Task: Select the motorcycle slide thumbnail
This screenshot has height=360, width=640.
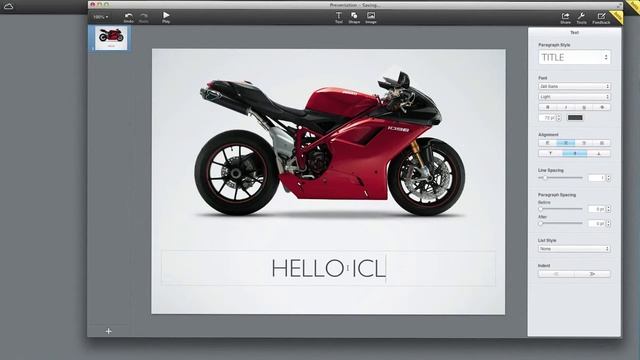Action: (x=111, y=38)
